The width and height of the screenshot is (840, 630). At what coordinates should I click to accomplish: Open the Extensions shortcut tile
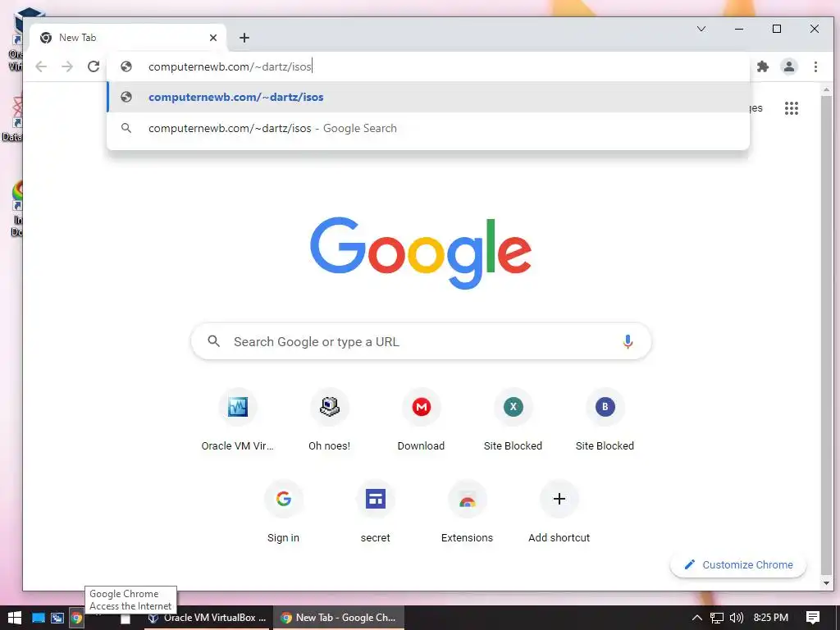tap(467, 512)
